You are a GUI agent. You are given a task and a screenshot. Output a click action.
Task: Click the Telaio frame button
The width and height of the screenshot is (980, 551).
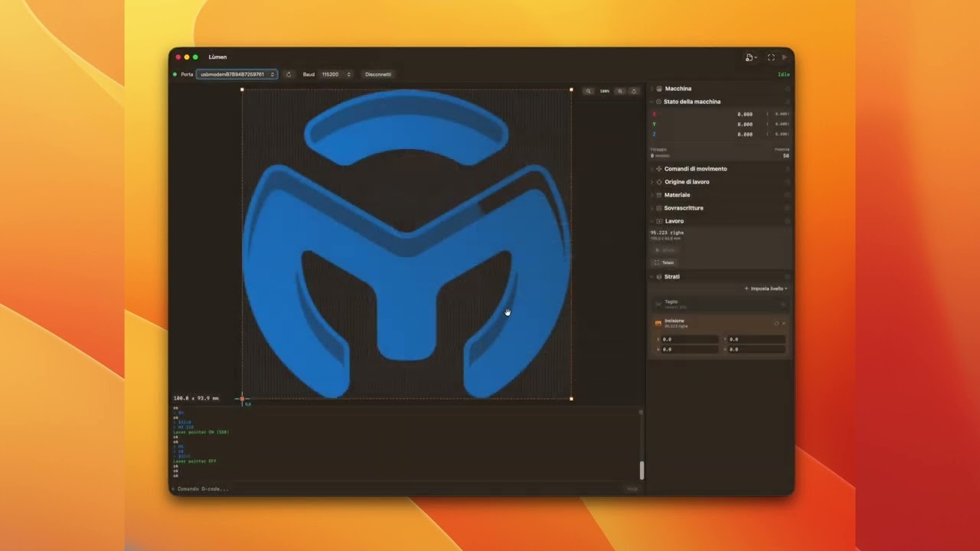(x=665, y=262)
